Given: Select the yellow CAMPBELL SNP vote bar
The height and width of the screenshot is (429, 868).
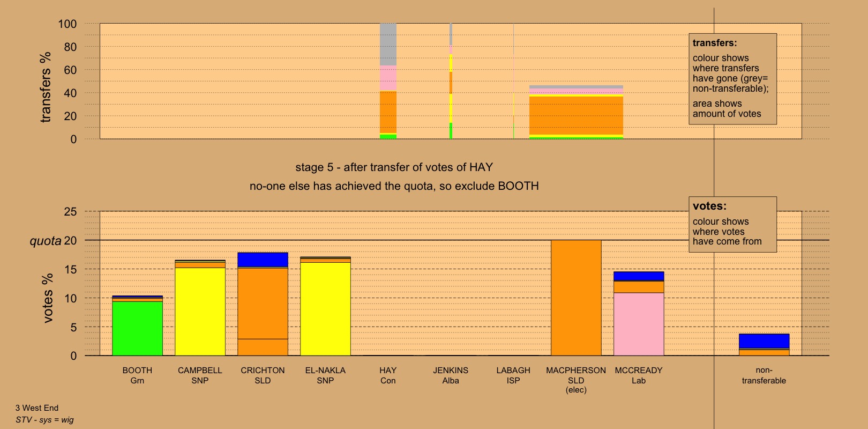Looking at the screenshot, I should [200, 311].
